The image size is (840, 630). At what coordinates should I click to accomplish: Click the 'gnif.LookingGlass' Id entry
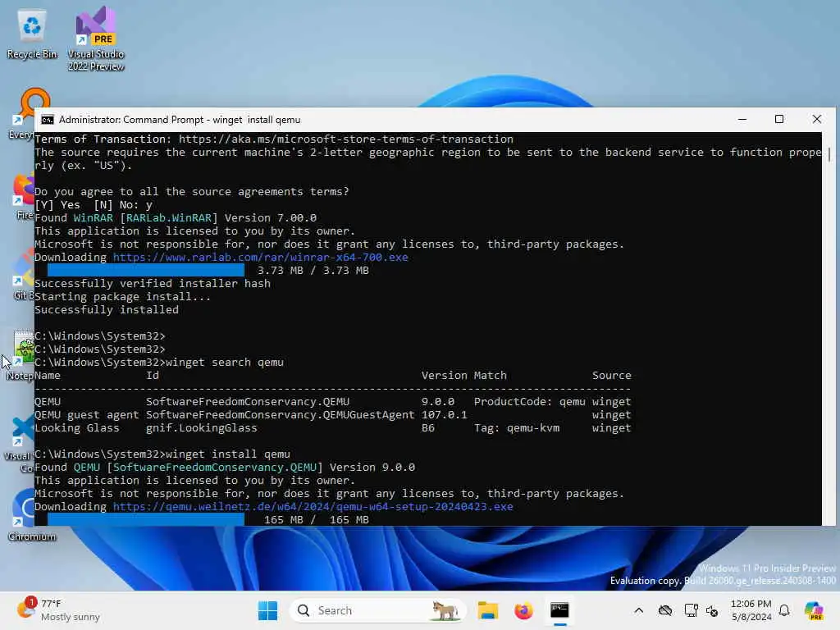pos(202,427)
